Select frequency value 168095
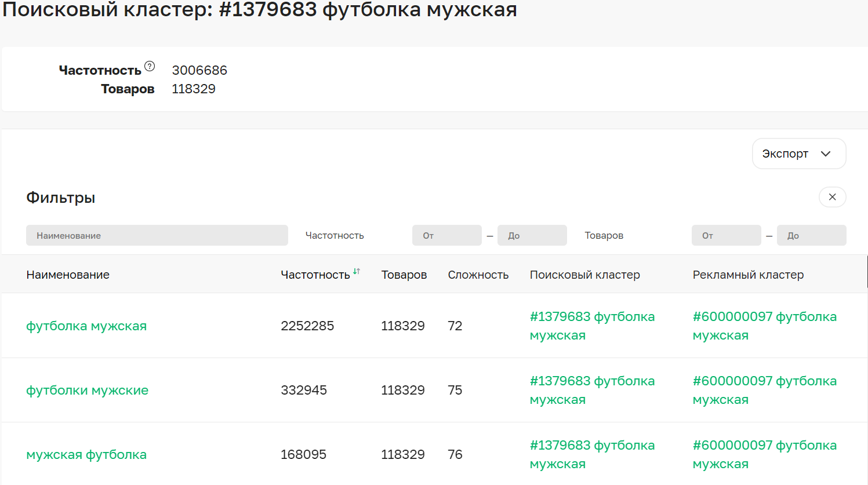This screenshot has height=485, width=868. pyautogui.click(x=303, y=454)
